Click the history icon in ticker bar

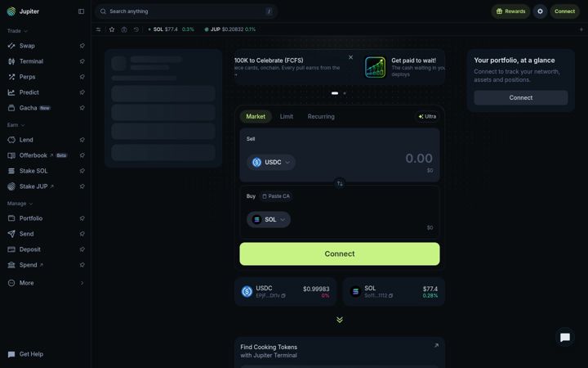tap(136, 29)
